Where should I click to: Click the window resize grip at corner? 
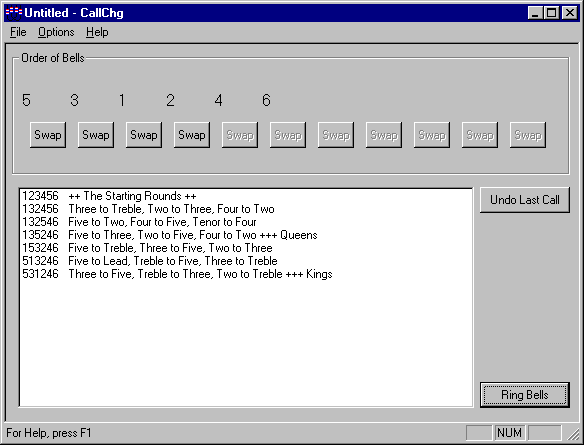(573, 434)
